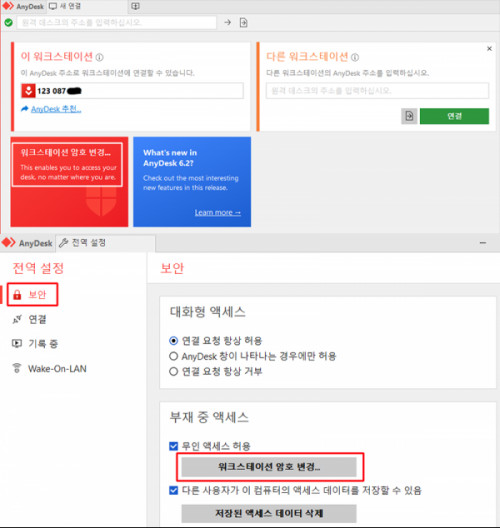Select 연결 요청 항상 거부 radio button
500x528 pixels.
tap(173, 371)
